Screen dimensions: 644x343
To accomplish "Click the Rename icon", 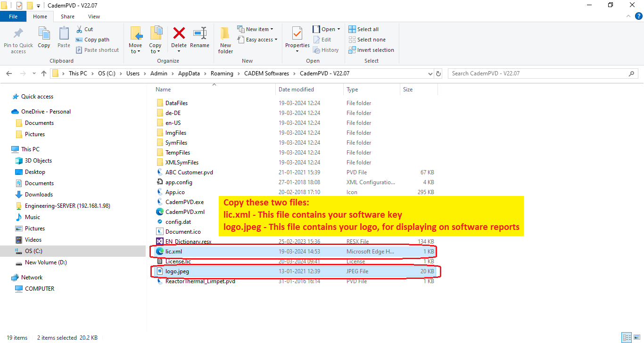I will point(200,33).
